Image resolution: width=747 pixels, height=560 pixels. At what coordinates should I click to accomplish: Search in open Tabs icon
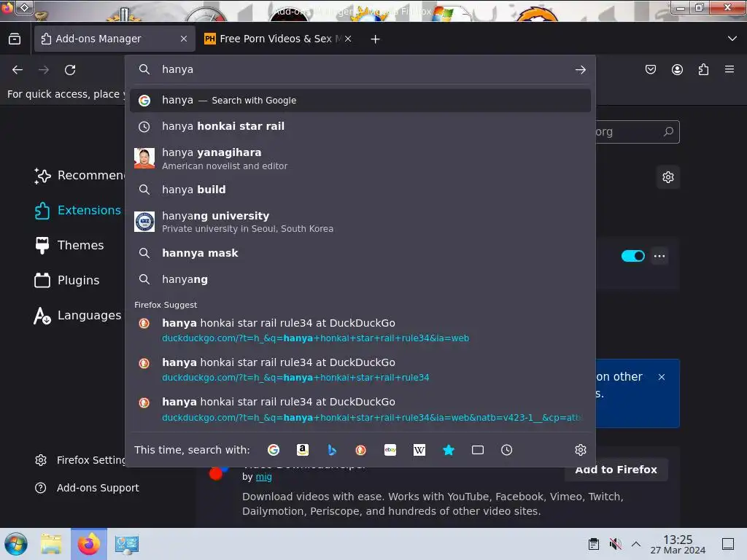coord(478,450)
